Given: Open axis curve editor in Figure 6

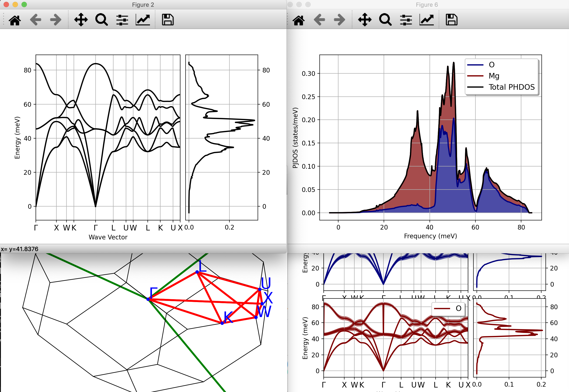Looking at the screenshot, I should click(426, 20).
